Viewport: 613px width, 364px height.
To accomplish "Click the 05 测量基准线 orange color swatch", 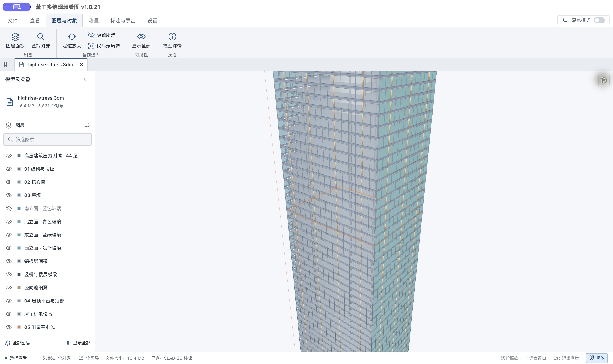I will 19,327.
